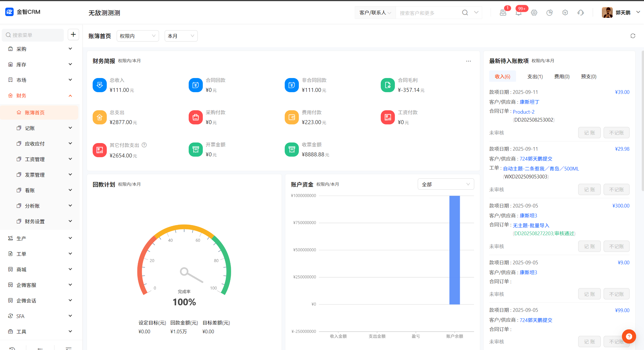Open the 全部 account dropdown
644x350 pixels.
(x=445, y=184)
